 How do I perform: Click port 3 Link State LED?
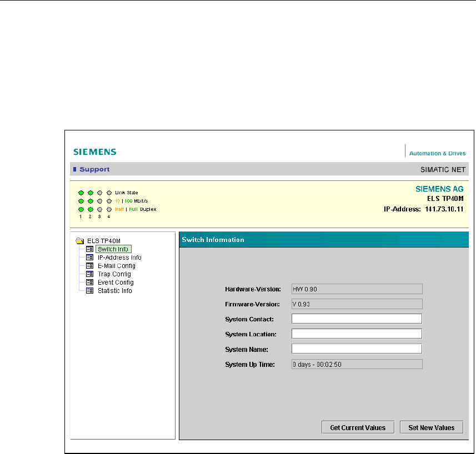tap(100, 193)
